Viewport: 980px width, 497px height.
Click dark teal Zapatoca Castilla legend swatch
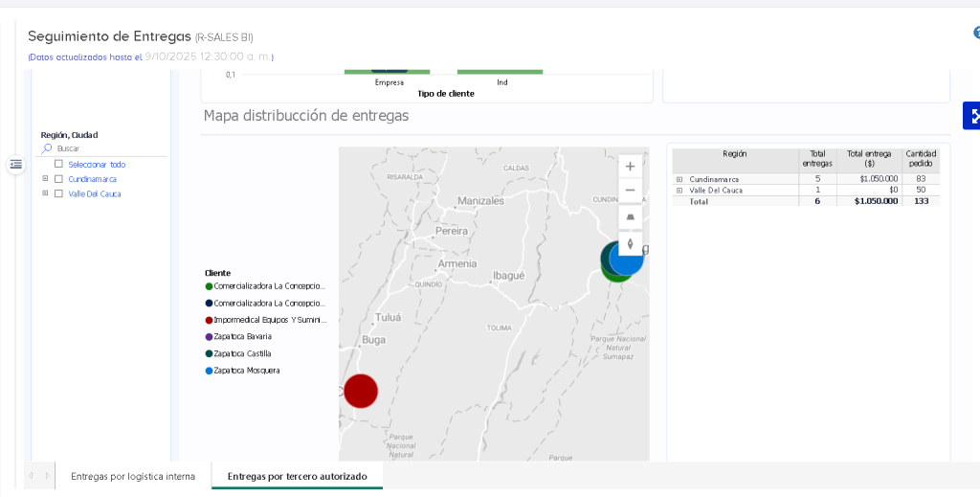tap(209, 354)
